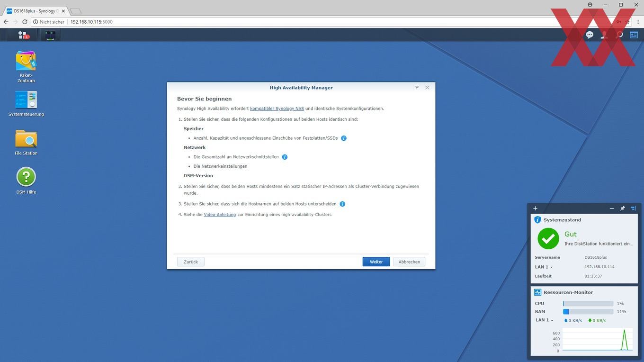Open the user account options icon

604,35
